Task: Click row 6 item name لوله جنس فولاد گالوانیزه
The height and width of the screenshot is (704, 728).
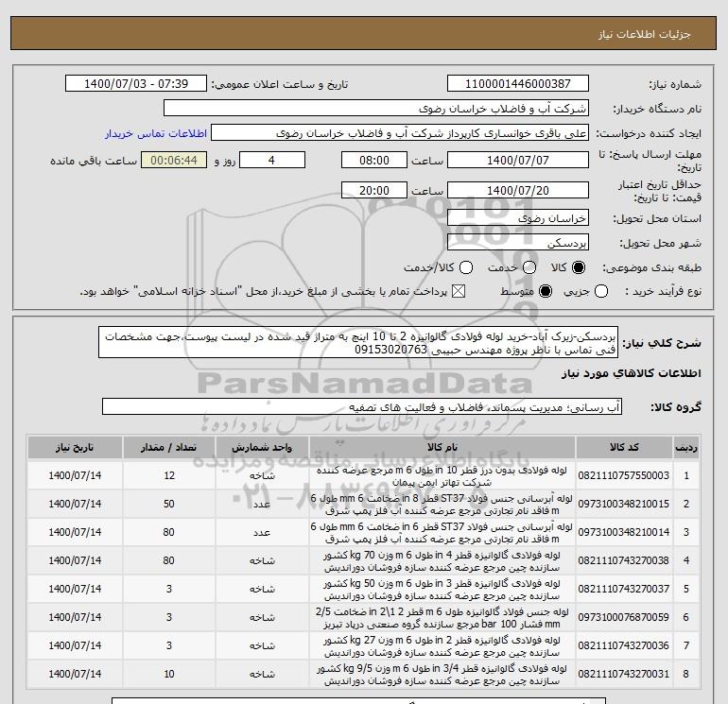Action: tap(442, 618)
